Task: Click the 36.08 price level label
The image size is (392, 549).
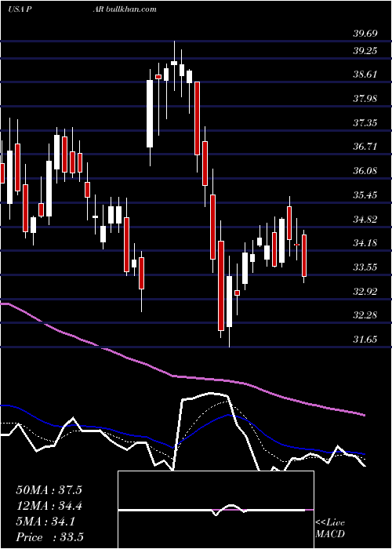Action: 365,171
